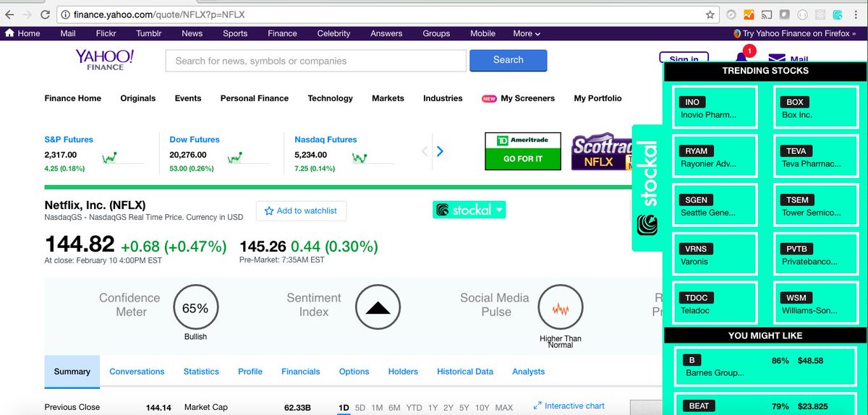Open the Profile tab

point(250,372)
